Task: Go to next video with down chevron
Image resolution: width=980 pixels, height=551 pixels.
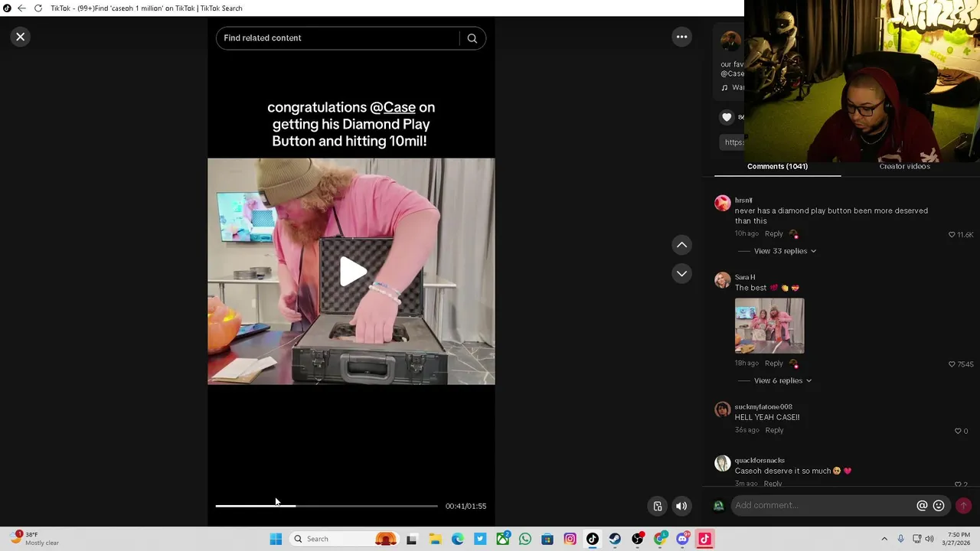Action: click(x=681, y=273)
